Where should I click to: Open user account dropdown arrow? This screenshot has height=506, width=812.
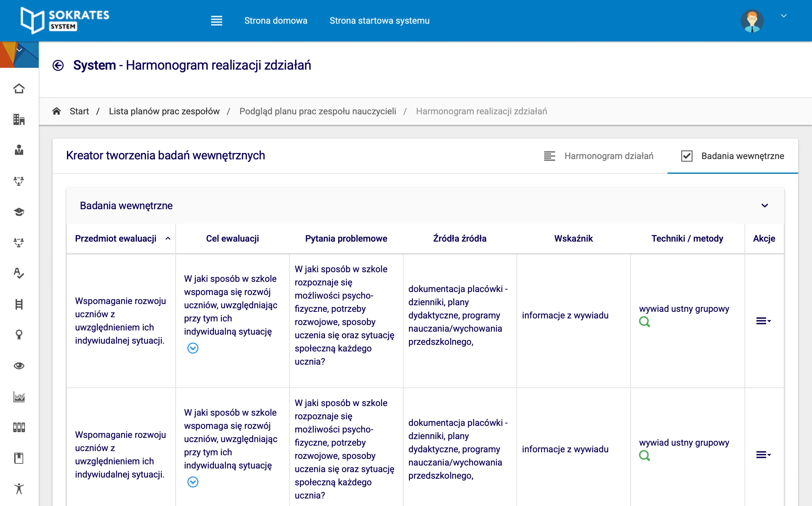click(783, 16)
